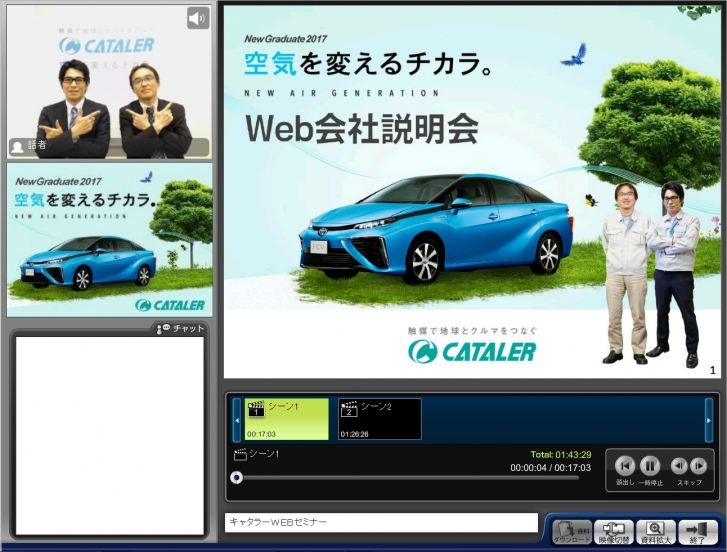
Task: Click the 話者 speaker label icon
Action: tap(18, 147)
